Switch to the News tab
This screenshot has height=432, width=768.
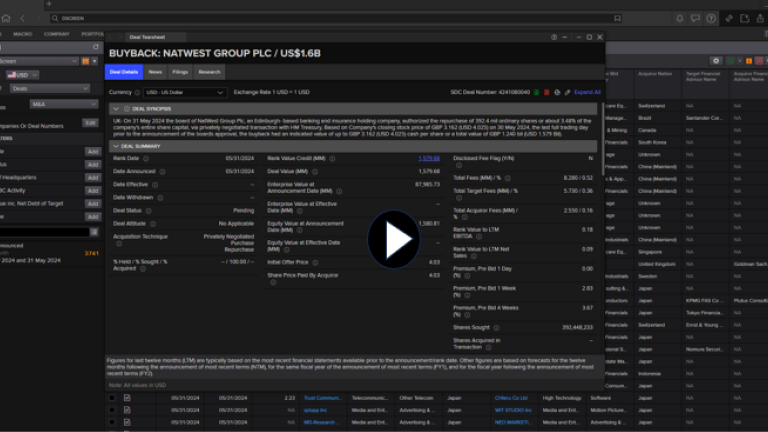155,72
